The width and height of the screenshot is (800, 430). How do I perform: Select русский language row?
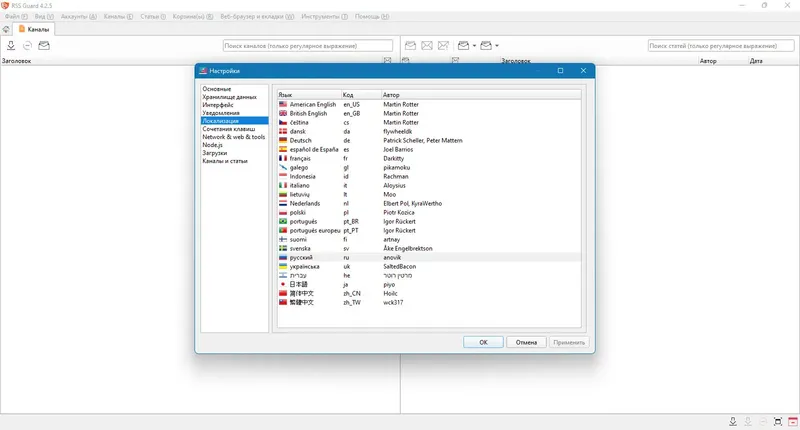(429, 257)
